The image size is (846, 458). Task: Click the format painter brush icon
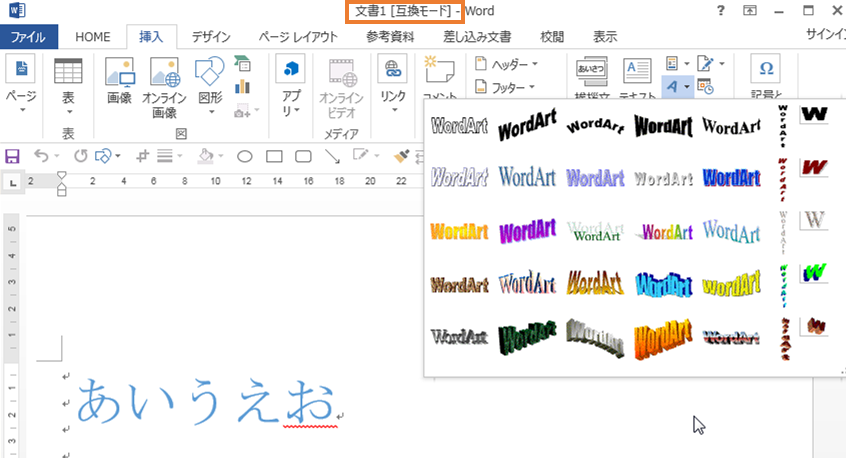tap(401, 156)
